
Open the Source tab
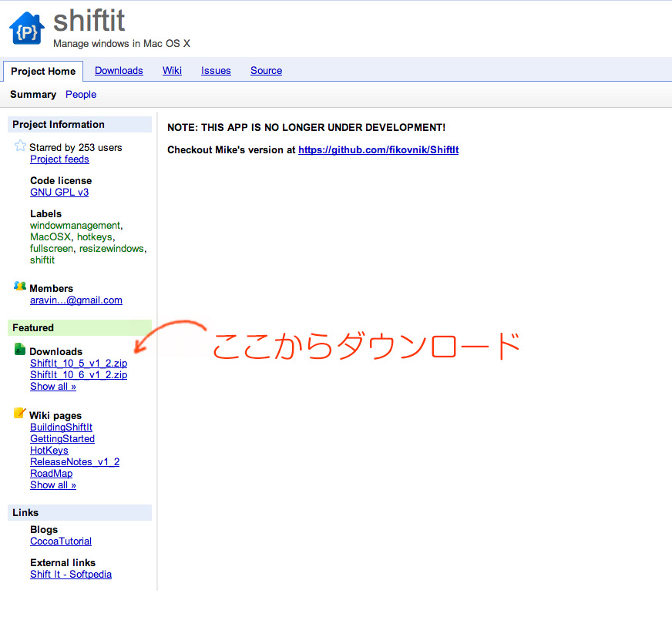click(266, 71)
